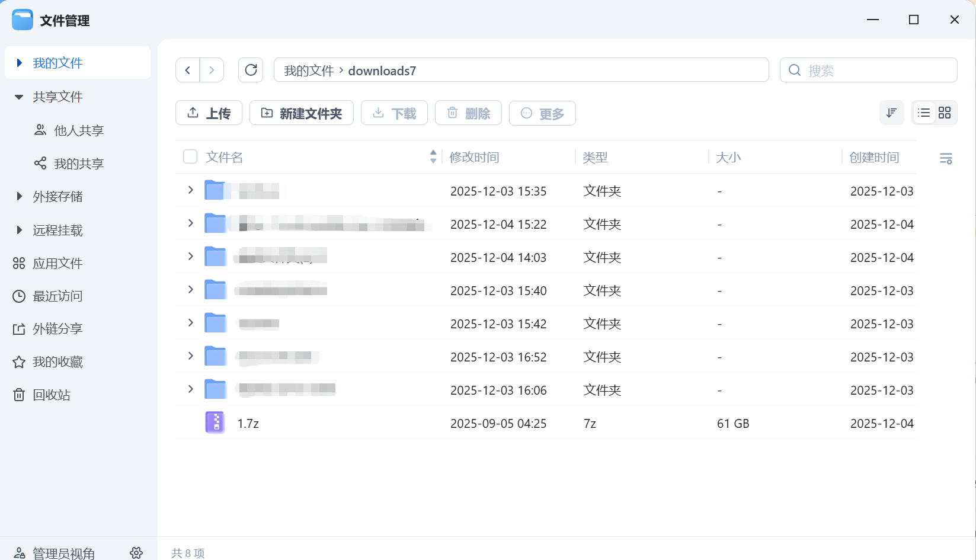
Task: Collapse the 共享文件 sidebar section
Action: (x=19, y=97)
